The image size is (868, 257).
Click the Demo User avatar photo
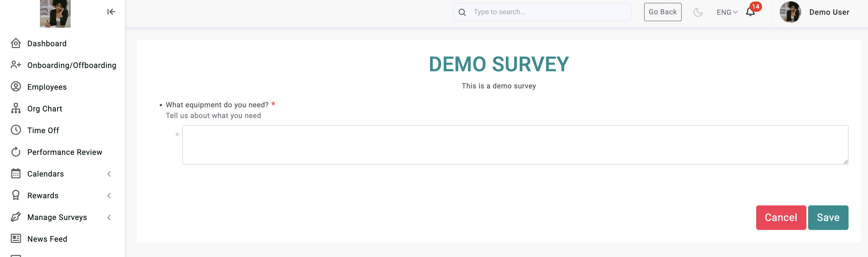tap(790, 12)
